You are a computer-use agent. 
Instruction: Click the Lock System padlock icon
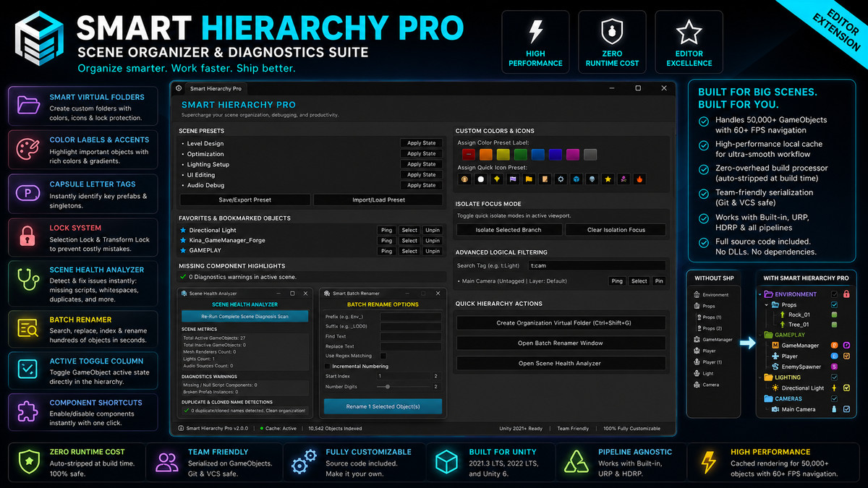click(x=28, y=237)
